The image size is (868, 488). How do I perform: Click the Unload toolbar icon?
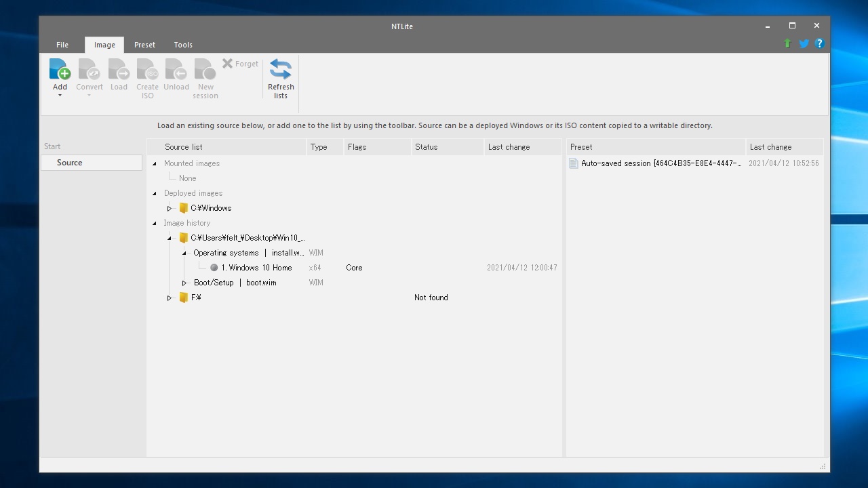(x=176, y=69)
